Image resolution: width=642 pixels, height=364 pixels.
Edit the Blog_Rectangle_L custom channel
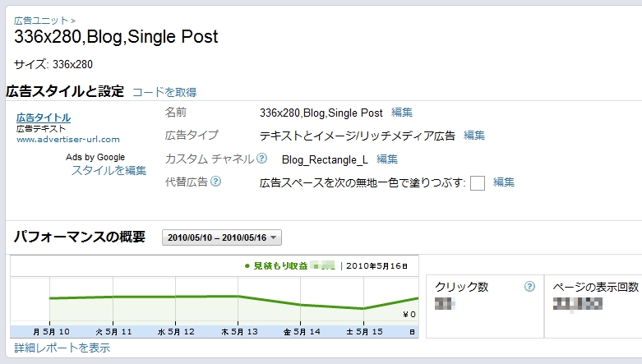click(387, 159)
